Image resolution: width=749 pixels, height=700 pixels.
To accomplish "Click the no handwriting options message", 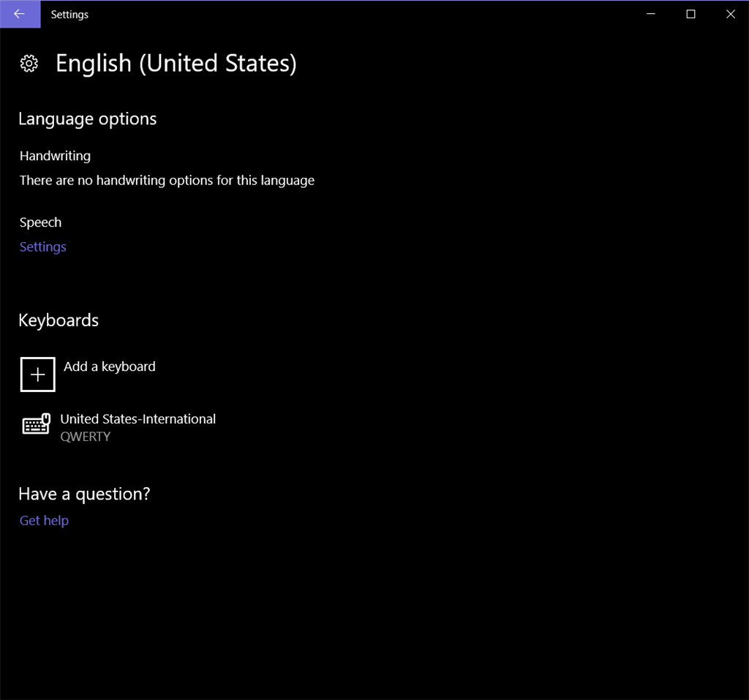I will tap(168, 181).
